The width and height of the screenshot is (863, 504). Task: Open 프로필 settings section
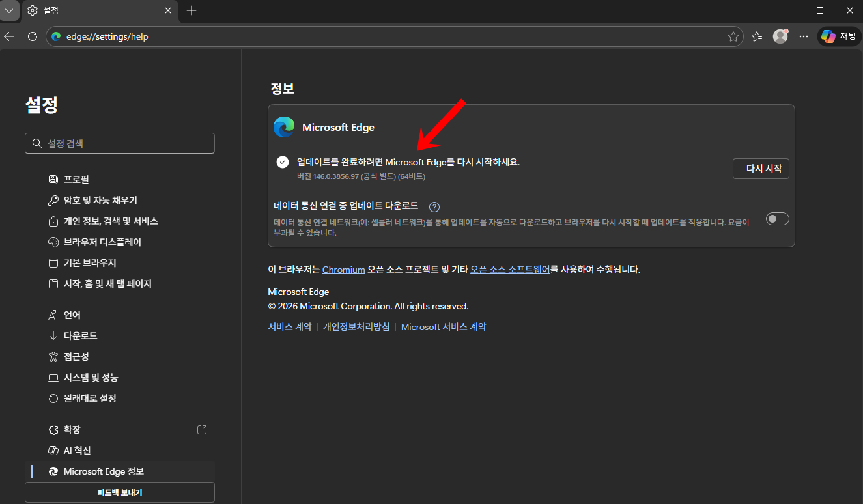[120, 180]
